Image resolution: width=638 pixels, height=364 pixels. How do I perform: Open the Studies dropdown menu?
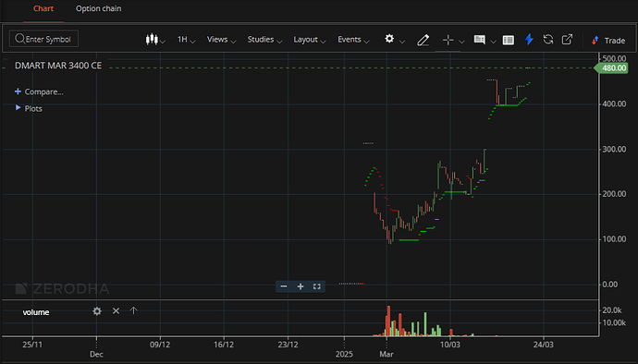tap(264, 40)
